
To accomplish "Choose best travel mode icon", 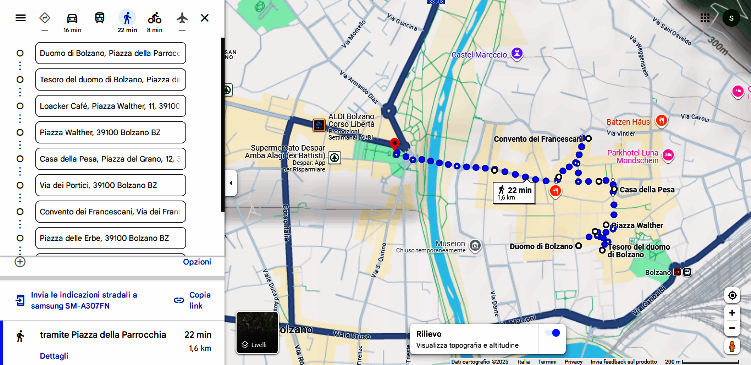I will tap(45, 18).
